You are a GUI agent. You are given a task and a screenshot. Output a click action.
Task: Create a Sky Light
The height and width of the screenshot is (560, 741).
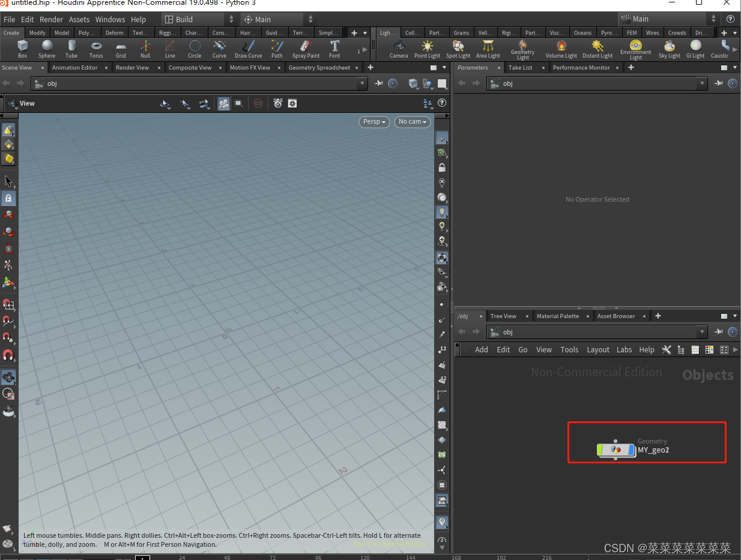[x=670, y=49]
